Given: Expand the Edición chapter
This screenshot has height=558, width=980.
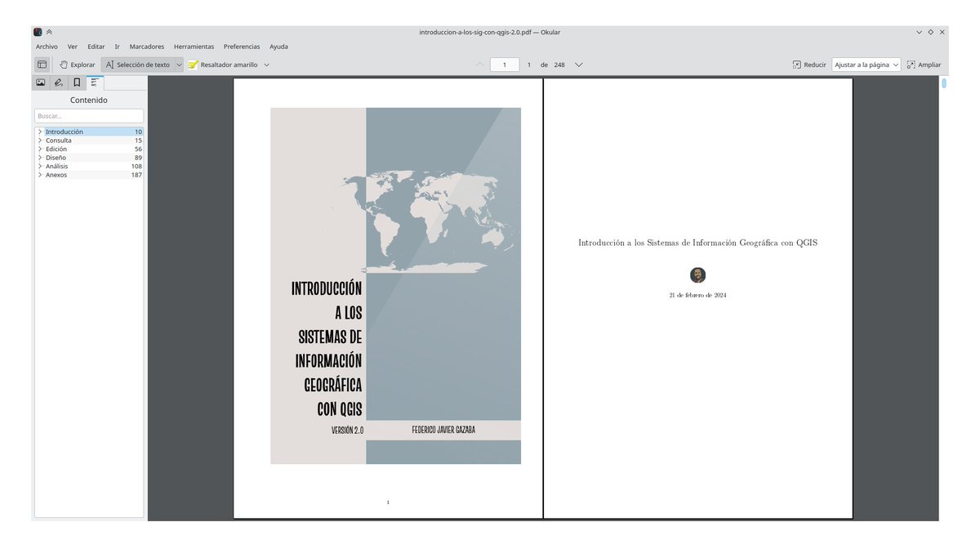Looking at the screenshot, I should click(39, 149).
